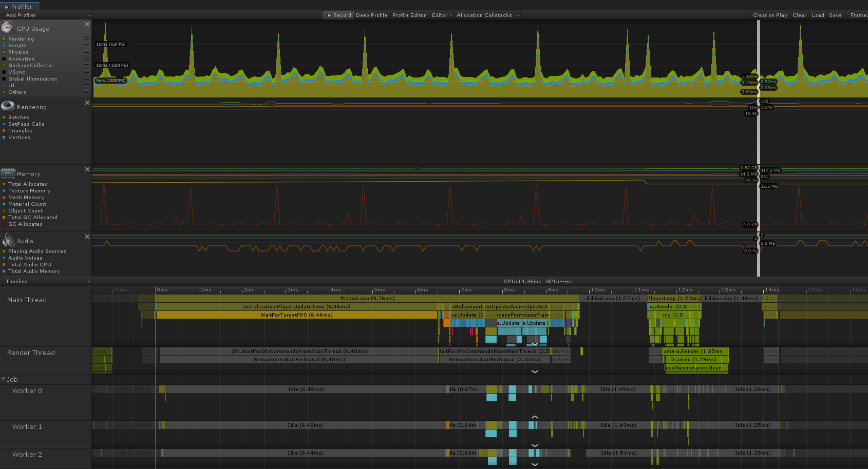The image size is (868, 469).
Task: Expand the Main Thread track chevron
Action: [535, 343]
